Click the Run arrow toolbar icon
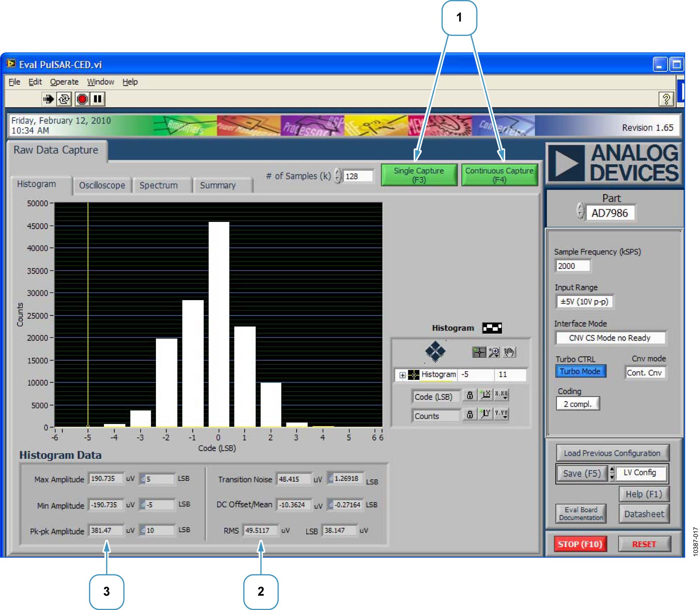Image resolution: width=700 pixels, height=610 pixels. (x=48, y=99)
